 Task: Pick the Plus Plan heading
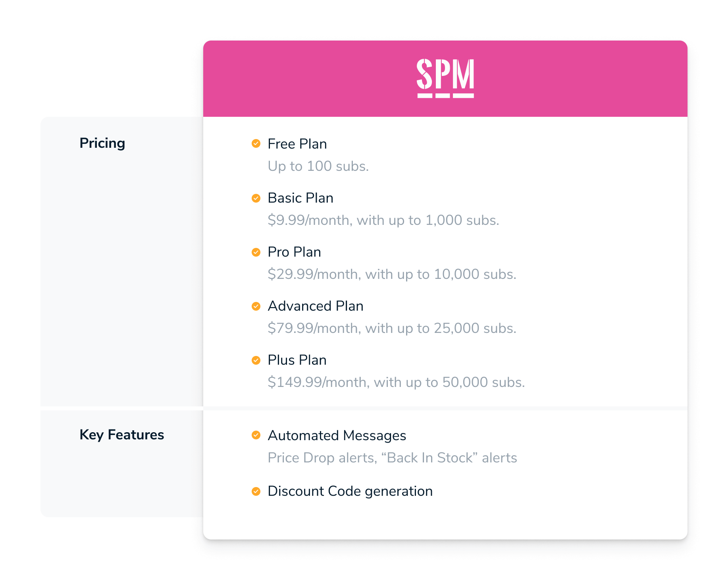click(297, 360)
